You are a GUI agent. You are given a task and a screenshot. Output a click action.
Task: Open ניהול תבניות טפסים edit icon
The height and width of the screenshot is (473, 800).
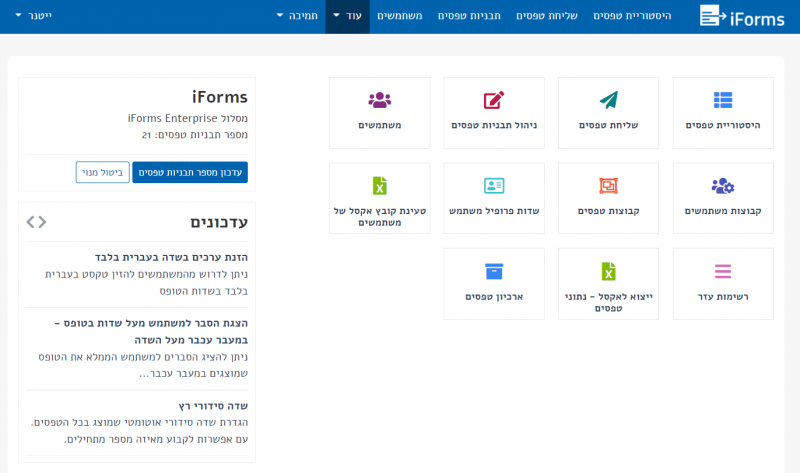pyautogui.click(x=494, y=100)
